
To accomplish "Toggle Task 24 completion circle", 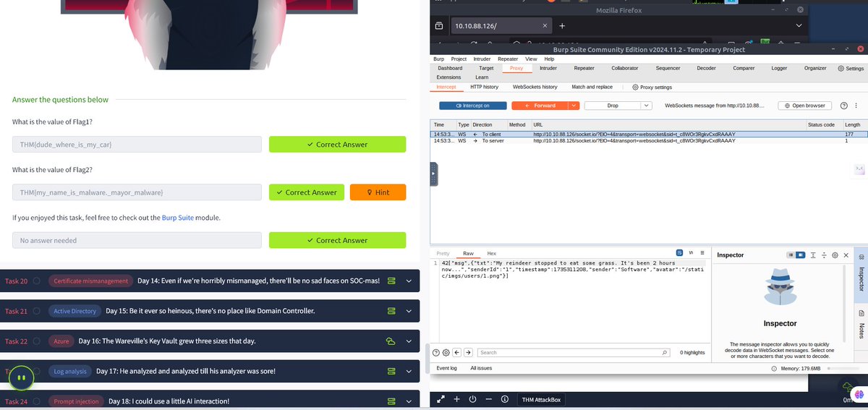I will pyautogui.click(x=36, y=401).
